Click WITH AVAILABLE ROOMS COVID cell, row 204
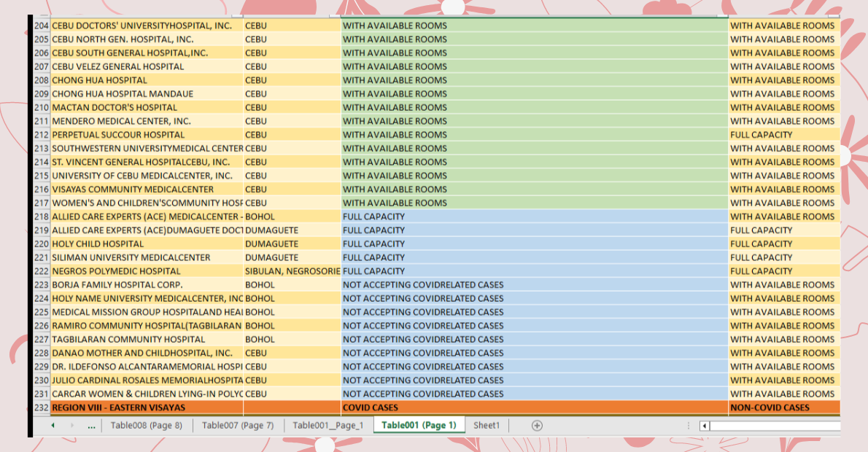Screen dimensions: 868x452 [534, 26]
